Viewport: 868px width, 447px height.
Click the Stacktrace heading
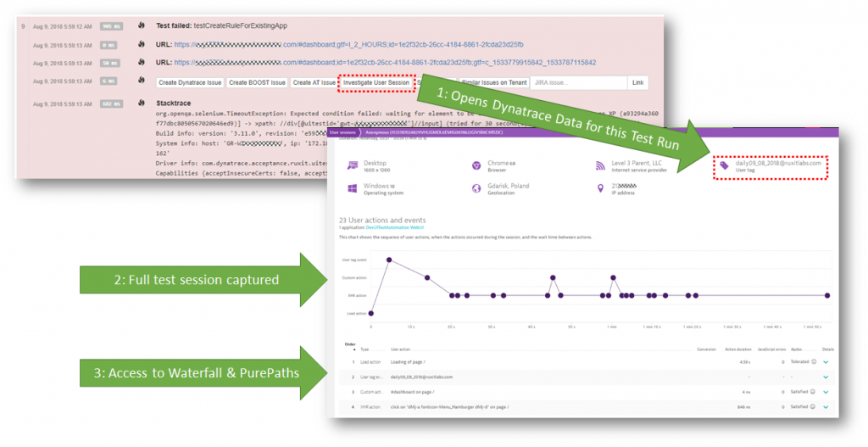tap(173, 103)
